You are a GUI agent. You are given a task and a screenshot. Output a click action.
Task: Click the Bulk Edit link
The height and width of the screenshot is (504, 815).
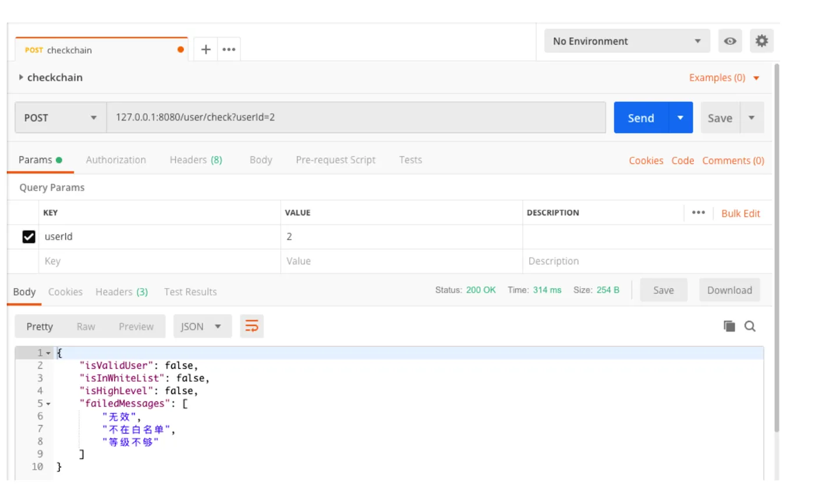(741, 214)
